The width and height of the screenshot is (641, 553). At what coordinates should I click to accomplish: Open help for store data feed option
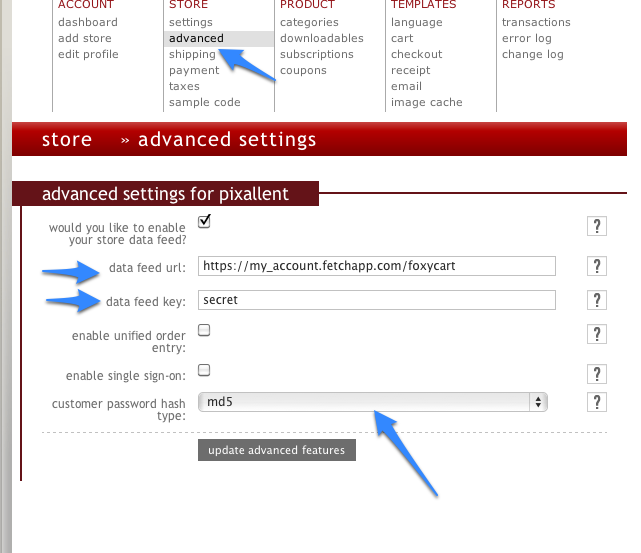tap(596, 226)
